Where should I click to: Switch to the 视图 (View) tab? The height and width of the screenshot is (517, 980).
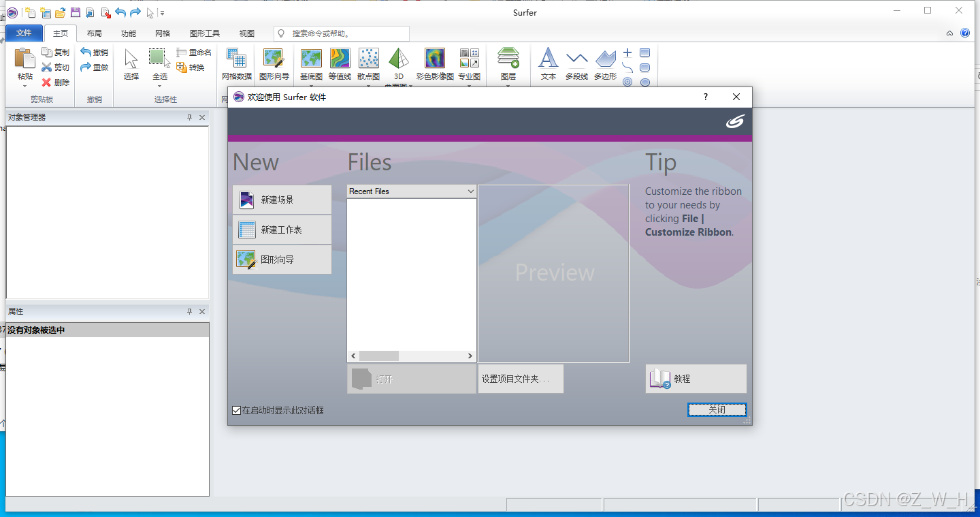pyautogui.click(x=246, y=33)
